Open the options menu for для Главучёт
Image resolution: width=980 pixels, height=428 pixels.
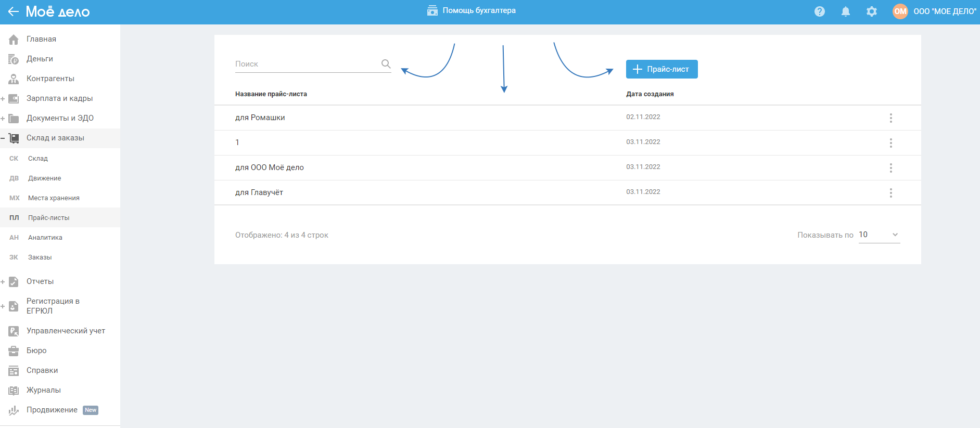tap(890, 193)
